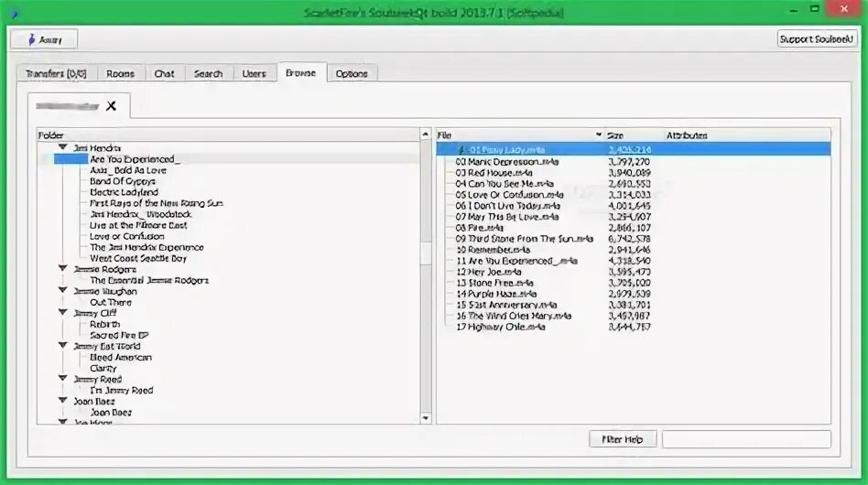Click the music note icon on 01 Foxy Lady
The height and width of the screenshot is (485, 868).
(461, 150)
